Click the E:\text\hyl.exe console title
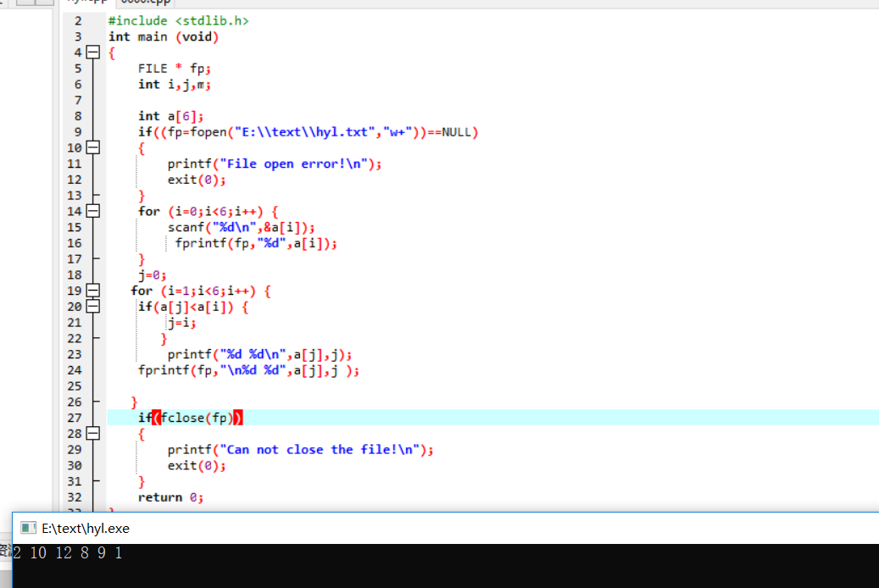 click(x=86, y=528)
